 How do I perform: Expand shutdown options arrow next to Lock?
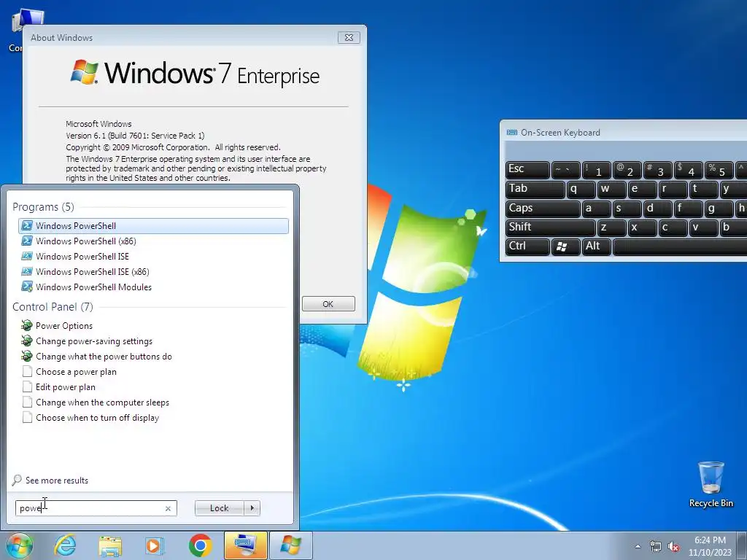pyautogui.click(x=252, y=508)
